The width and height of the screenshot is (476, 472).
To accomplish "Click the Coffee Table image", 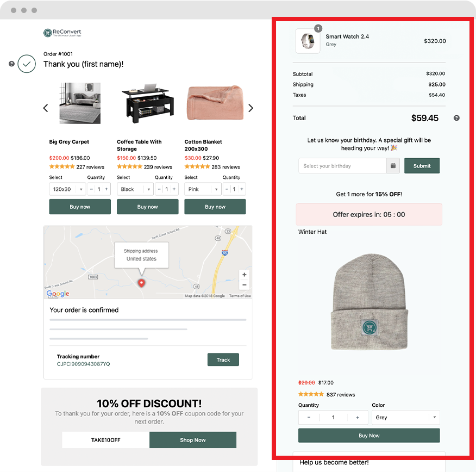I will [148, 103].
